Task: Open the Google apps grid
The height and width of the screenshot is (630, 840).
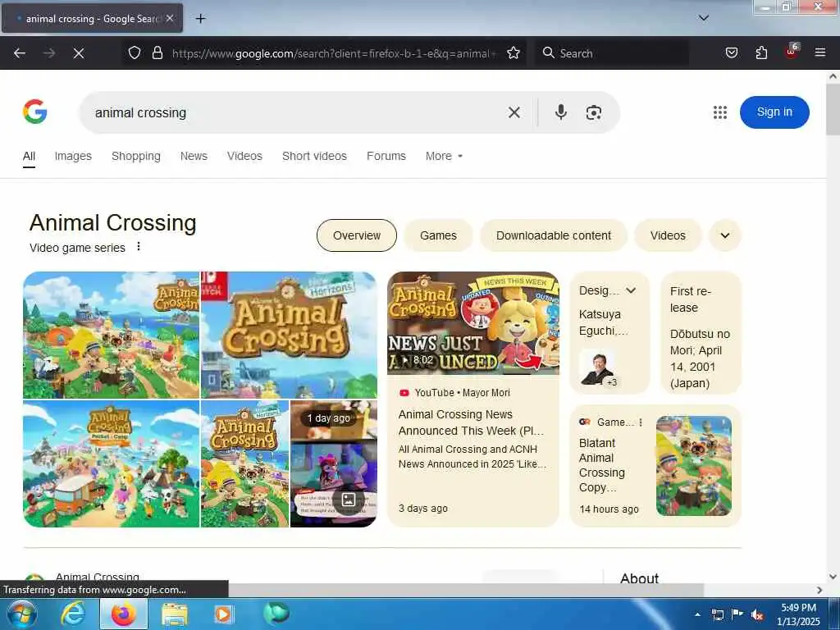Action: (720, 112)
